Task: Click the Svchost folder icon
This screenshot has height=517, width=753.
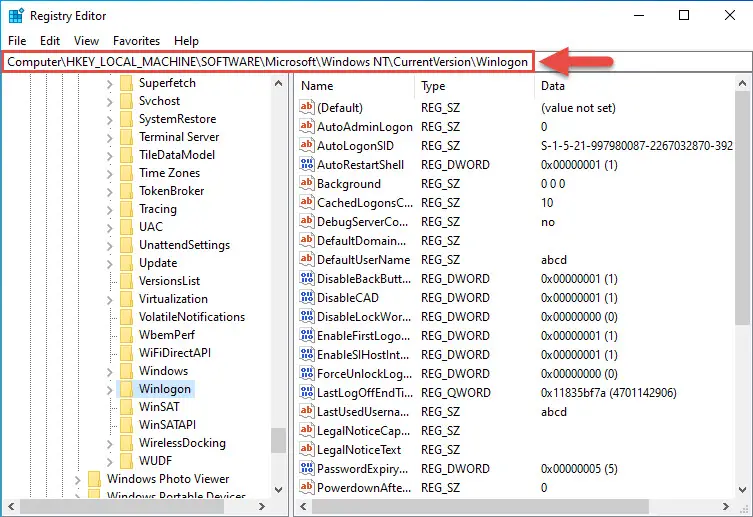Action: tap(126, 101)
